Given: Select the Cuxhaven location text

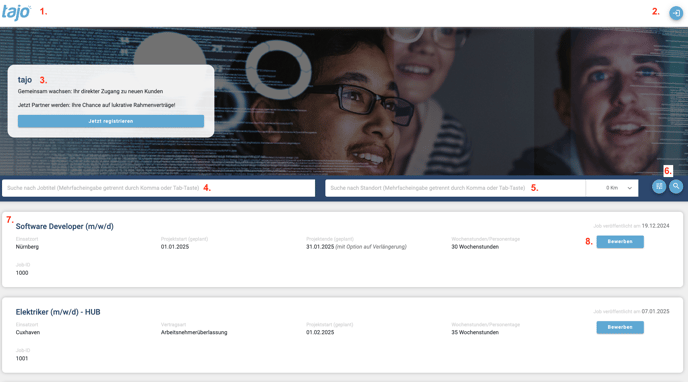Looking at the screenshot, I should (28, 332).
